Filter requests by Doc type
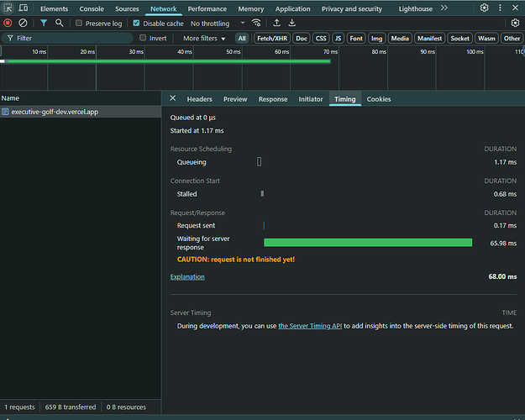Image resolution: width=525 pixels, height=420 pixels. pyautogui.click(x=302, y=38)
